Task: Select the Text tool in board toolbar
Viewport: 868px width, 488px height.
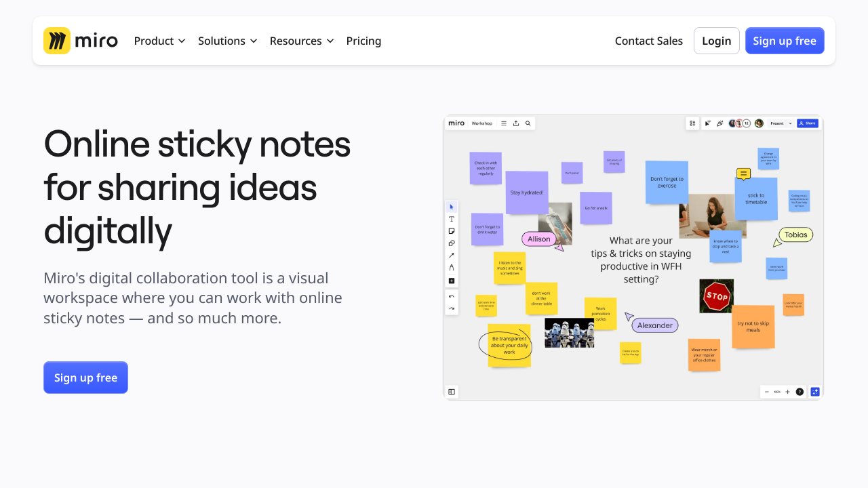Action: [x=452, y=219]
